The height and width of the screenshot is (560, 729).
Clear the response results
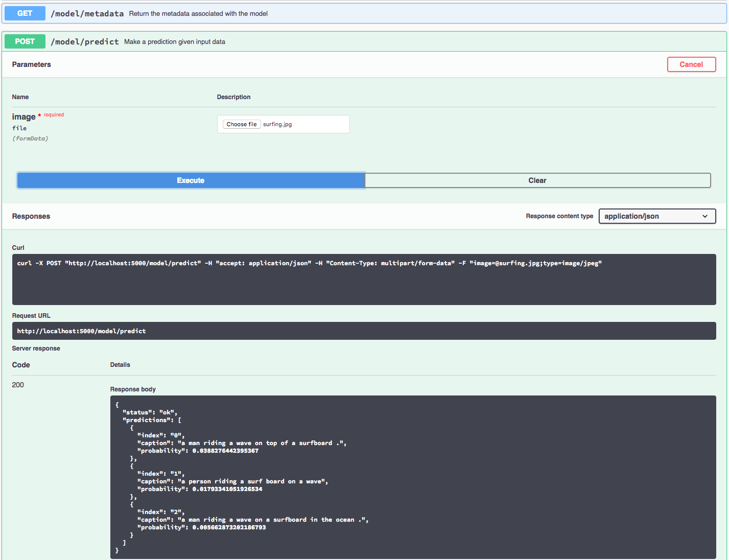click(537, 180)
